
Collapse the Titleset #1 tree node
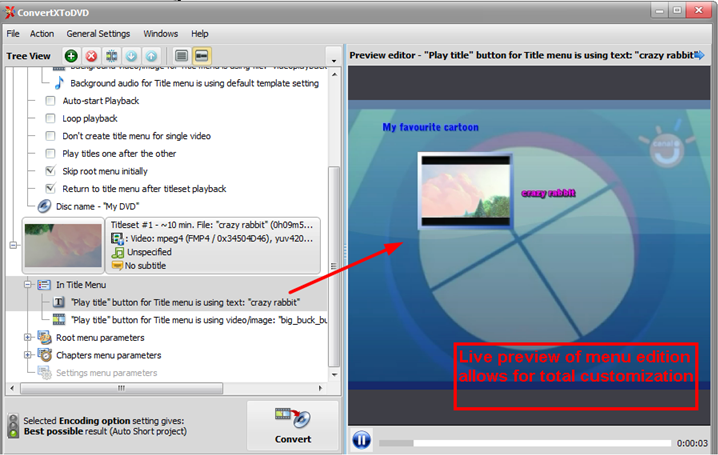[x=13, y=245]
